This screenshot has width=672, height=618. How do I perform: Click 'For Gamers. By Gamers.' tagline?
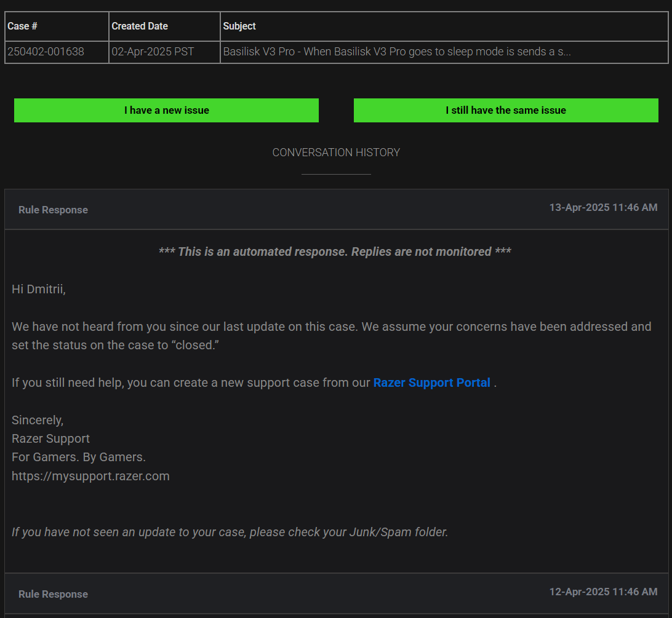tap(78, 457)
